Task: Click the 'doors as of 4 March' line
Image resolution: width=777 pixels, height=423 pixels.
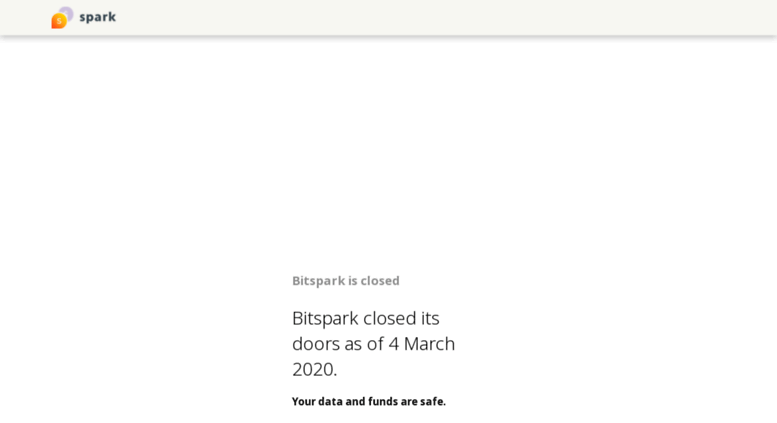Action: [x=373, y=344]
